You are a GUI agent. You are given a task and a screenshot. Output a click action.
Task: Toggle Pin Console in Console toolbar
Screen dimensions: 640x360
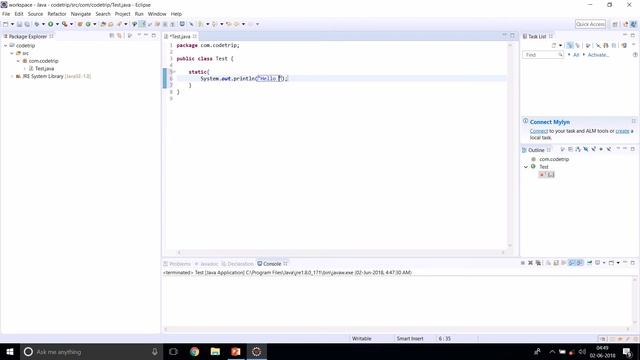click(x=589, y=263)
